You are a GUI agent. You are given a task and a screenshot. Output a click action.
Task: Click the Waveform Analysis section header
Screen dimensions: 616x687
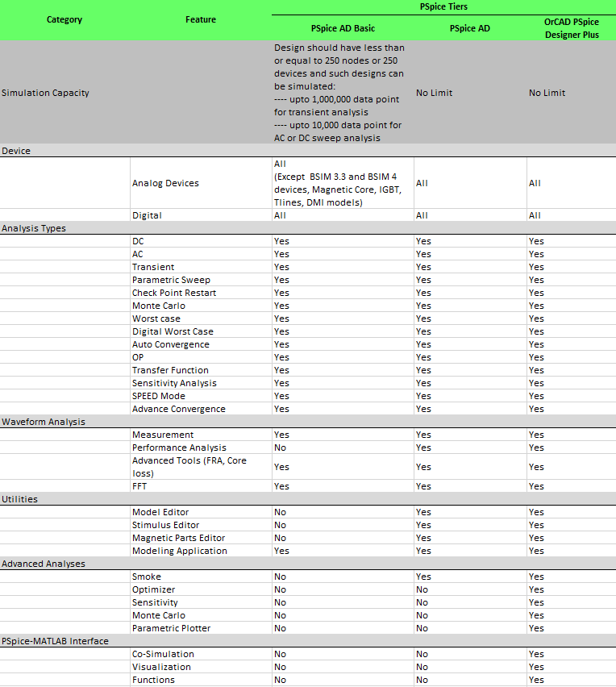click(x=308, y=422)
